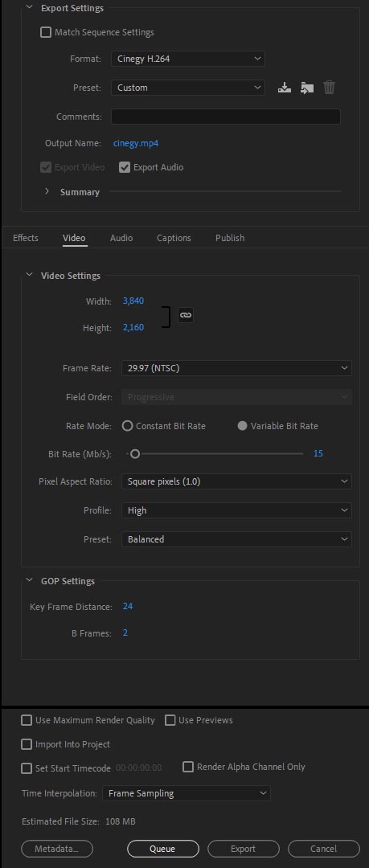Screen dimensions: 369x868
Task: Open the export Preset dropdown showing Custom
Action: (x=188, y=88)
